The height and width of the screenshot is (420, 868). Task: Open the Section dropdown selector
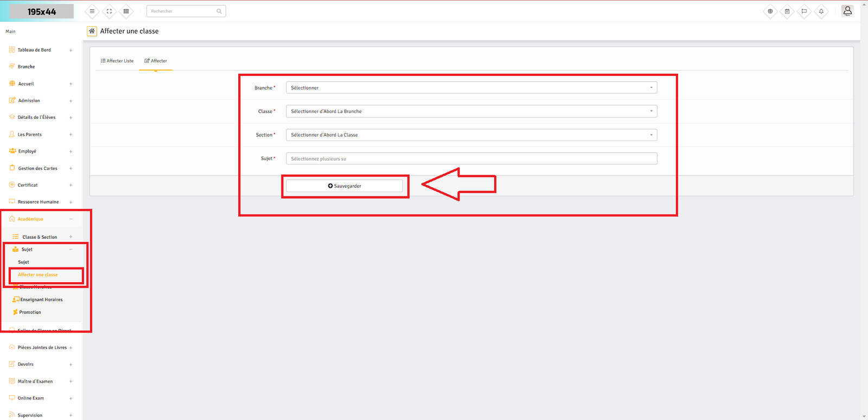pos(471,135)
